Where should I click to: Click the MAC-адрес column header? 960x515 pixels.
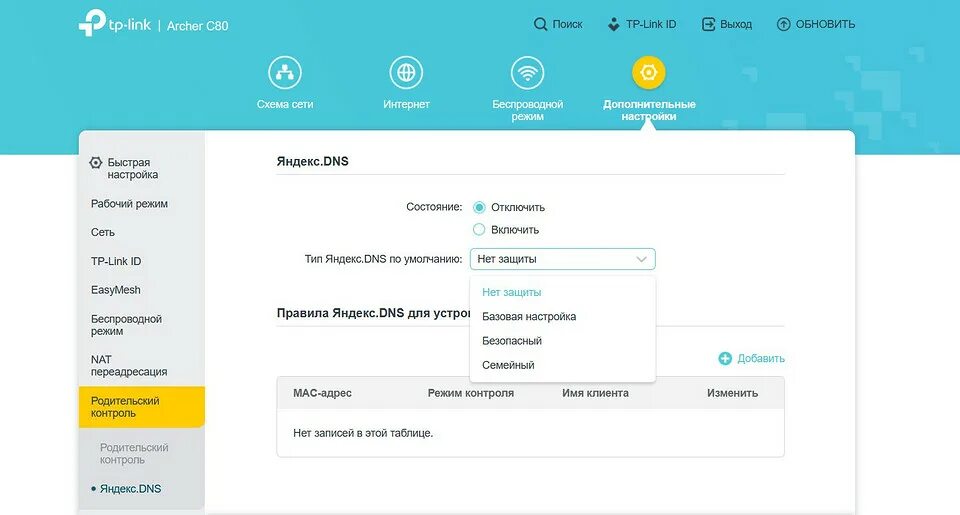click(322, 393)
